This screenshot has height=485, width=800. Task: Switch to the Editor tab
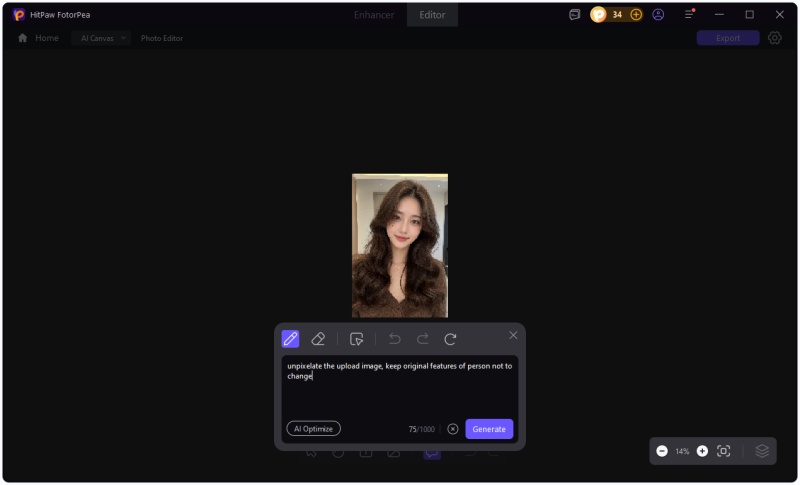click(x=432, y=15)
